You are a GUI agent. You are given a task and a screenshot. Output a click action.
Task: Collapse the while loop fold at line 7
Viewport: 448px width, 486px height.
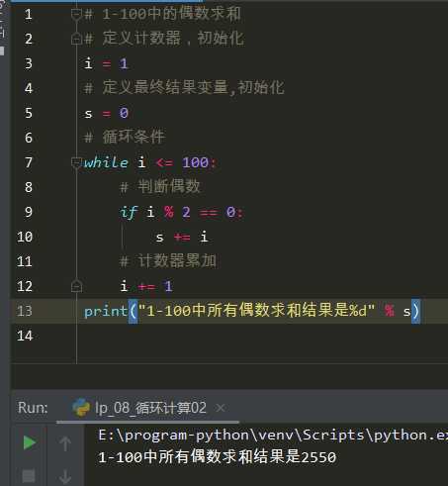click(76, 162)
